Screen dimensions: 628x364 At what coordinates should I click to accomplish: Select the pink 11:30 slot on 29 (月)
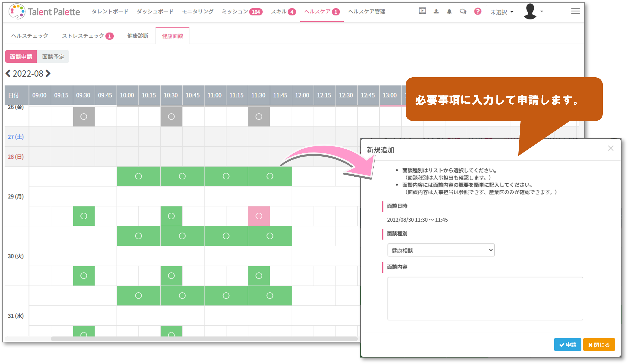259,216
